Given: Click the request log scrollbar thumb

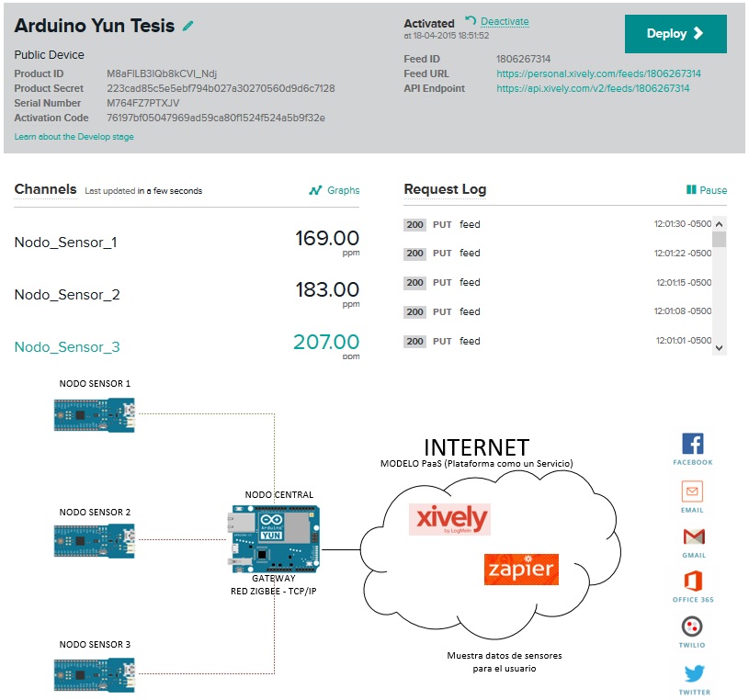Looking at the screenshot, I should click(720, 239).
